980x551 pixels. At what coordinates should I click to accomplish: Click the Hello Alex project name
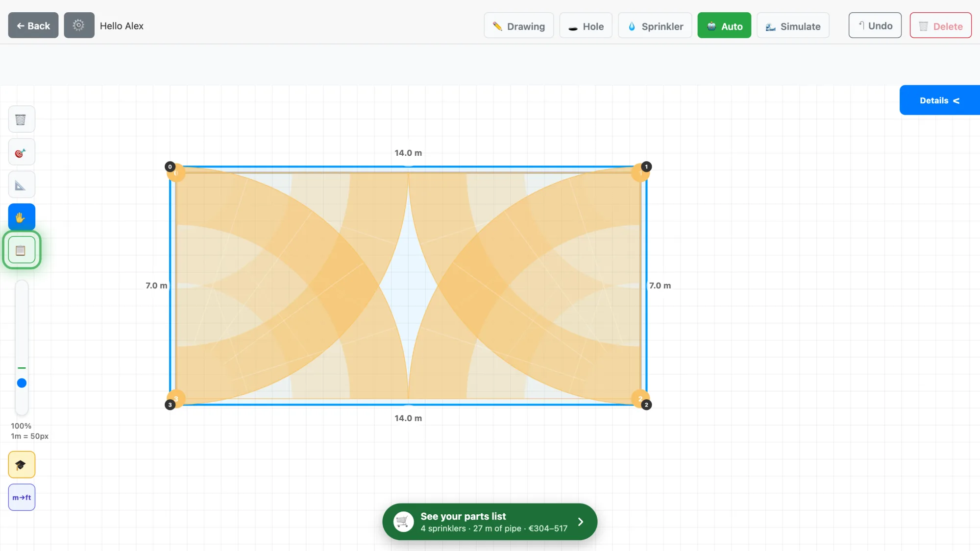click(x=122, y=26)
